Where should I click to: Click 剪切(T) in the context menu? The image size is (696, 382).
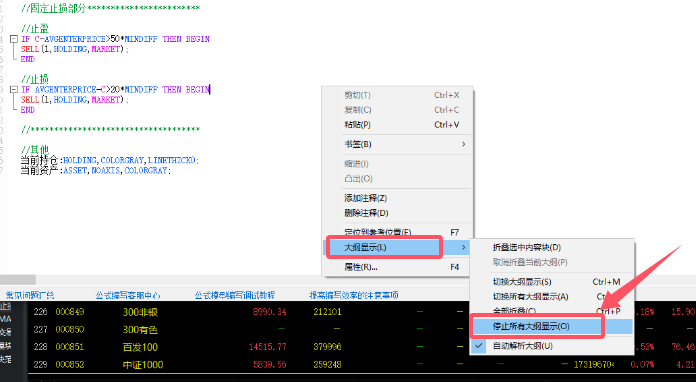398,95
